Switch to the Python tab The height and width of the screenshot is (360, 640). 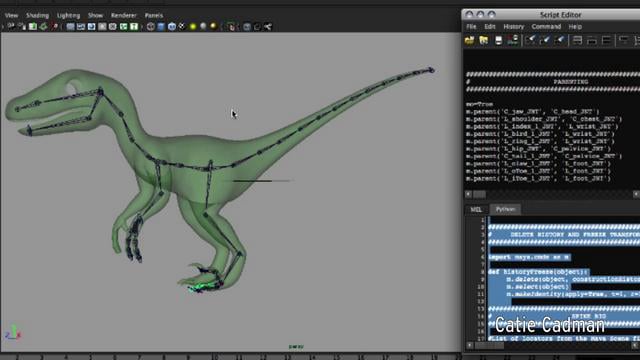pos(505,209)
